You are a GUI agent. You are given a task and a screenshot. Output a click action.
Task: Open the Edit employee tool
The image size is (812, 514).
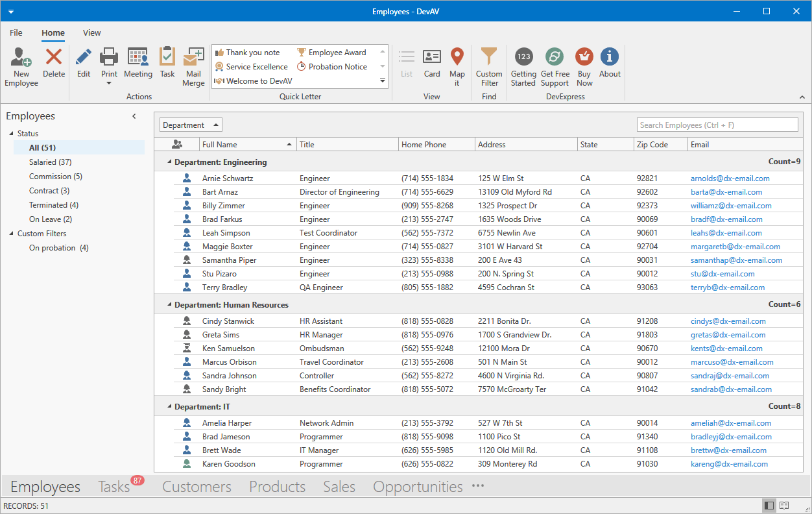click(x=84, y=64)
